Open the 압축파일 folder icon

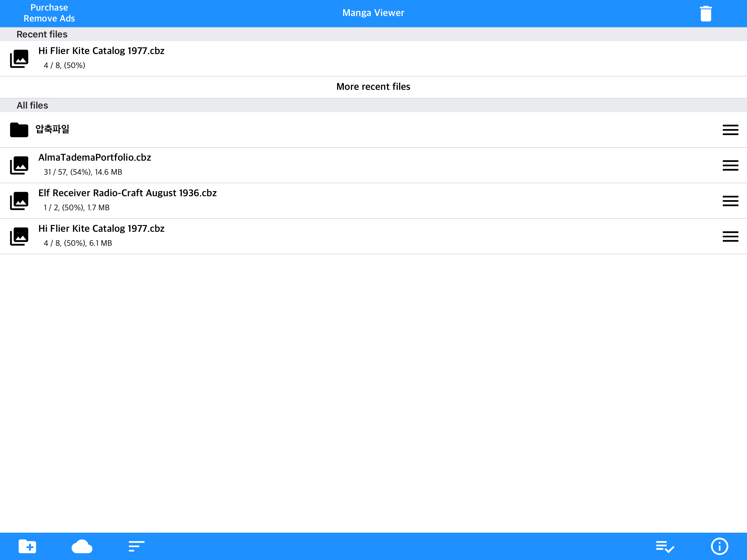(19, 130)
